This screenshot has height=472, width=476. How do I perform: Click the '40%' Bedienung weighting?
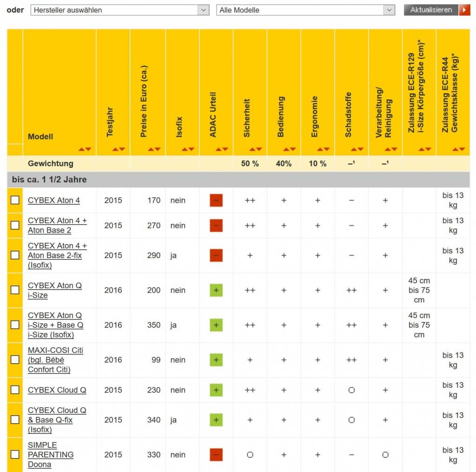[x=284, y=164]
